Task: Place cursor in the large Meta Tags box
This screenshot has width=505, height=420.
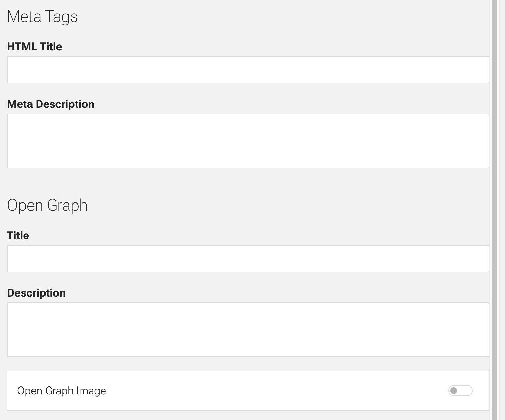Action: (248, 141)
